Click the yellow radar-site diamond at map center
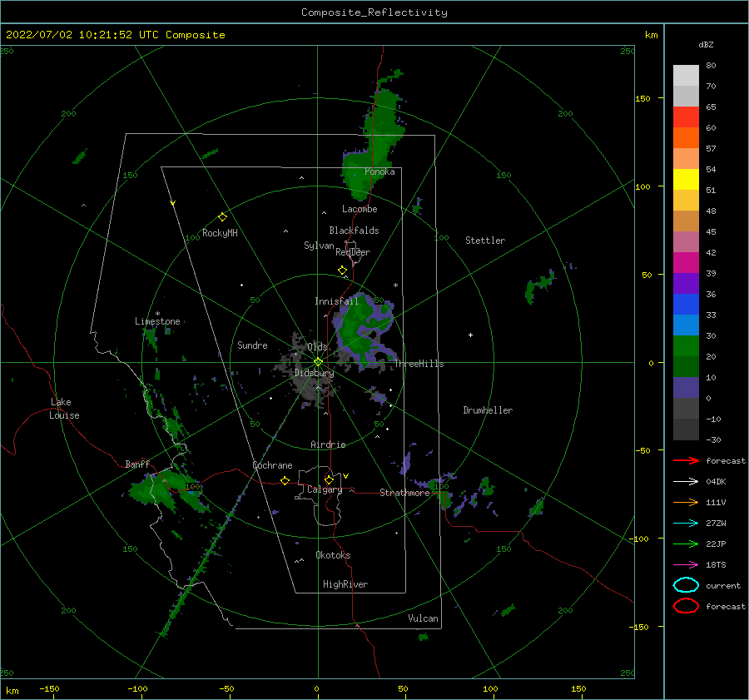Viewport: 749px width, 700px height. 318,362
